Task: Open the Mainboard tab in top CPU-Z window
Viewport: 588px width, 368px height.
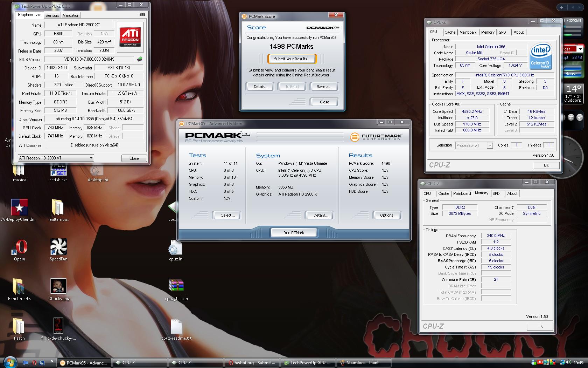Action: (468, 32)
